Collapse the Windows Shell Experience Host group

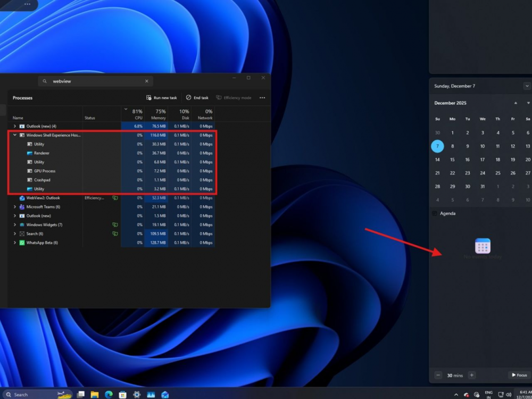point(15,135)
